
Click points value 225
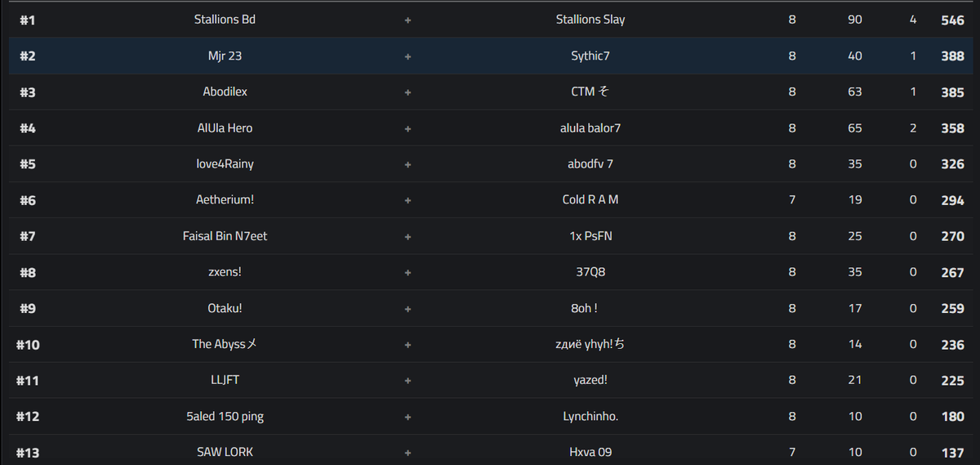click(x=952, y=381)
